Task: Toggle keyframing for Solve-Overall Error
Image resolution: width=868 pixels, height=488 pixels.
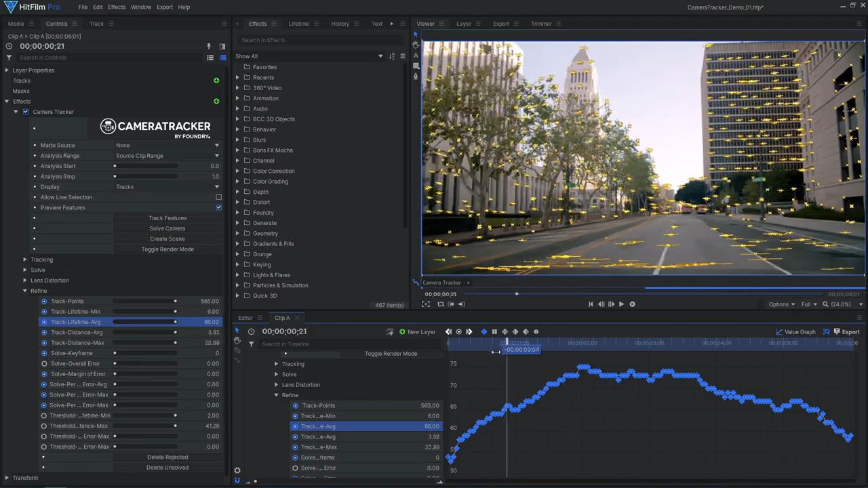Action: pos(44,364)
